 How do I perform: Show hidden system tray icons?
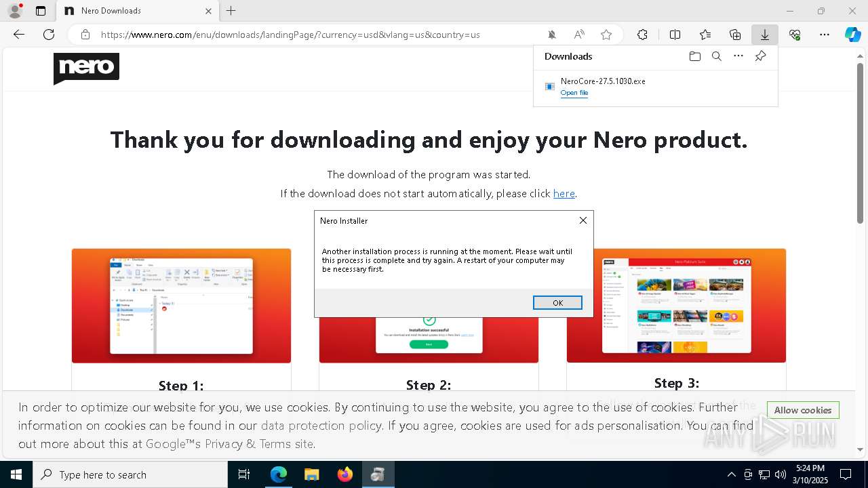coord(731,474)
